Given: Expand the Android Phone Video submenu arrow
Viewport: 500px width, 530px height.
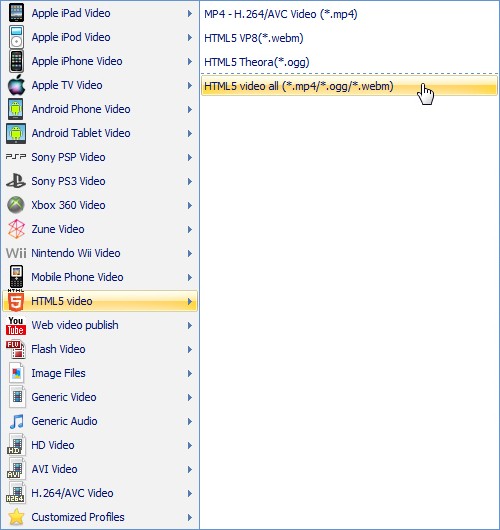Looking at the screenshot, I should 190,110.
